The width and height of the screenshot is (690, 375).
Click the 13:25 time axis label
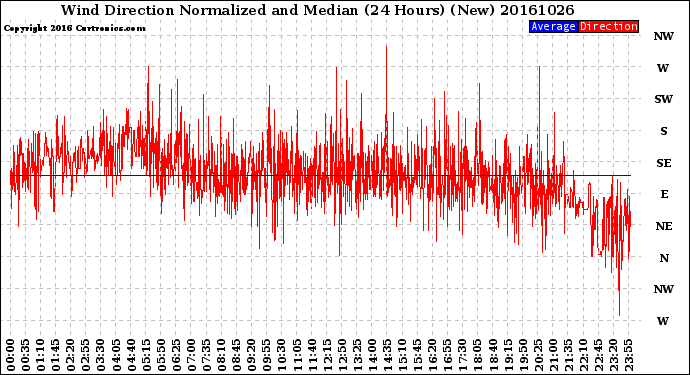pyautogui.click(x=357, y=355)
